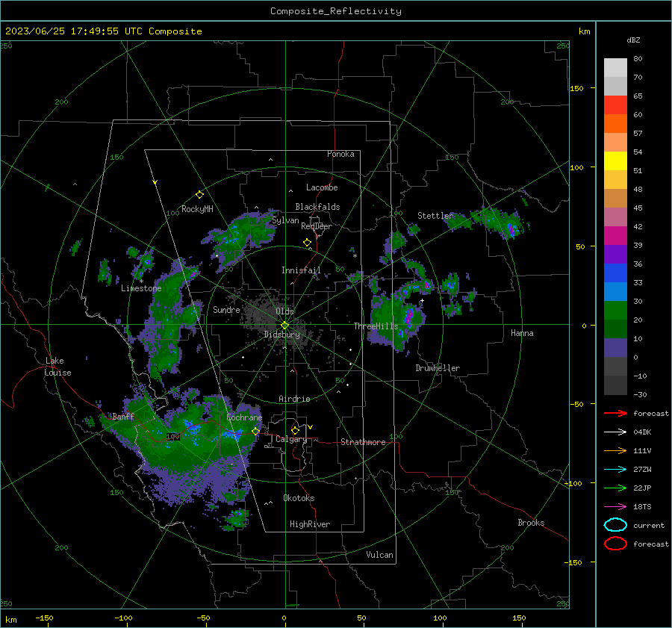This screenshot has height=628, width=672.
Task: Click the Didsbury label
Action: (x=281, y=335)
